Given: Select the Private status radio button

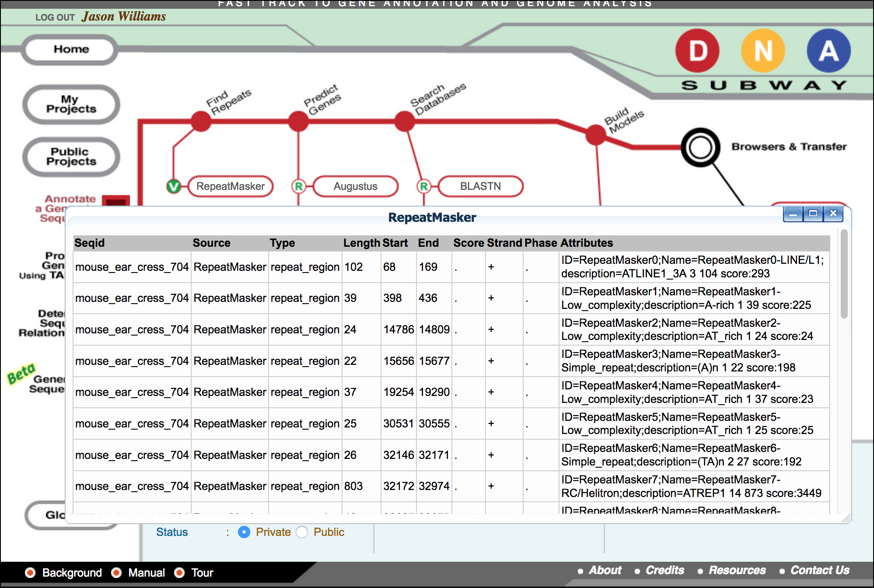Looking at the screenshot, I should click(x=244, y=532).
